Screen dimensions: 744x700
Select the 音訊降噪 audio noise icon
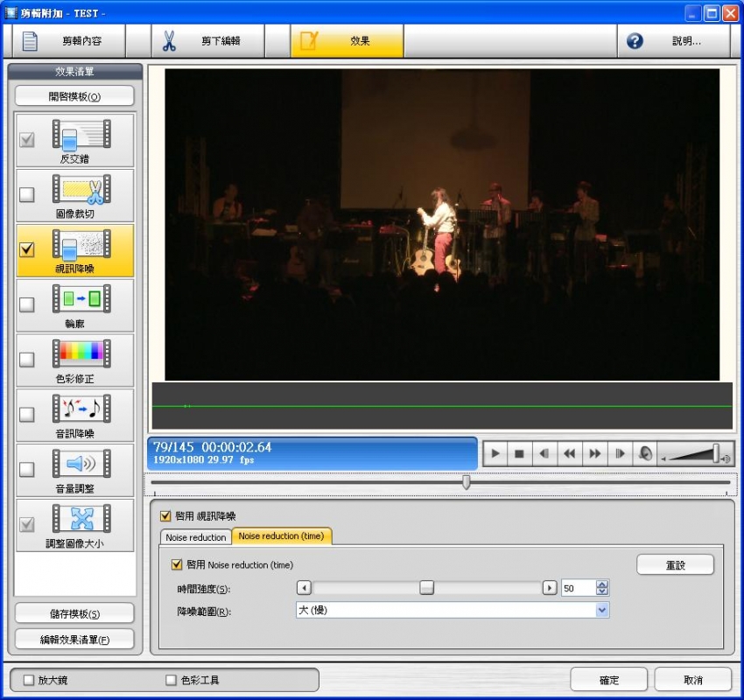[81, 409]
